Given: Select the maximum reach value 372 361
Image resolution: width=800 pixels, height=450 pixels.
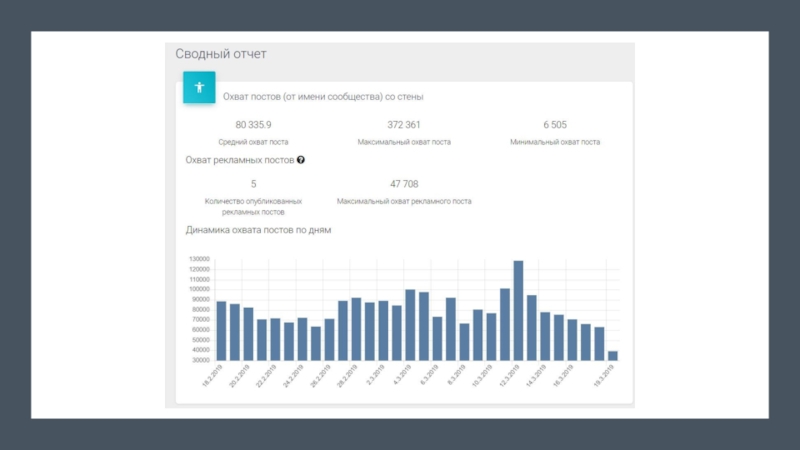Looking at the screenshot, I should [404, 125].
